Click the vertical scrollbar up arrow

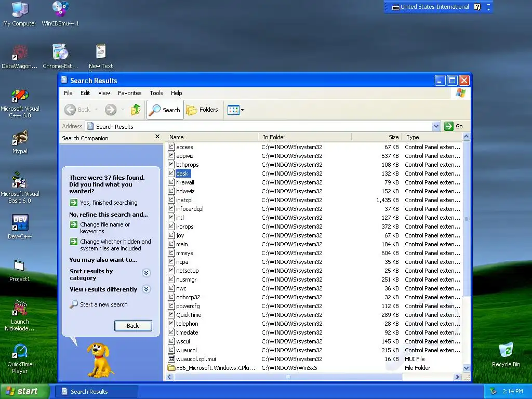coord(466,137)
